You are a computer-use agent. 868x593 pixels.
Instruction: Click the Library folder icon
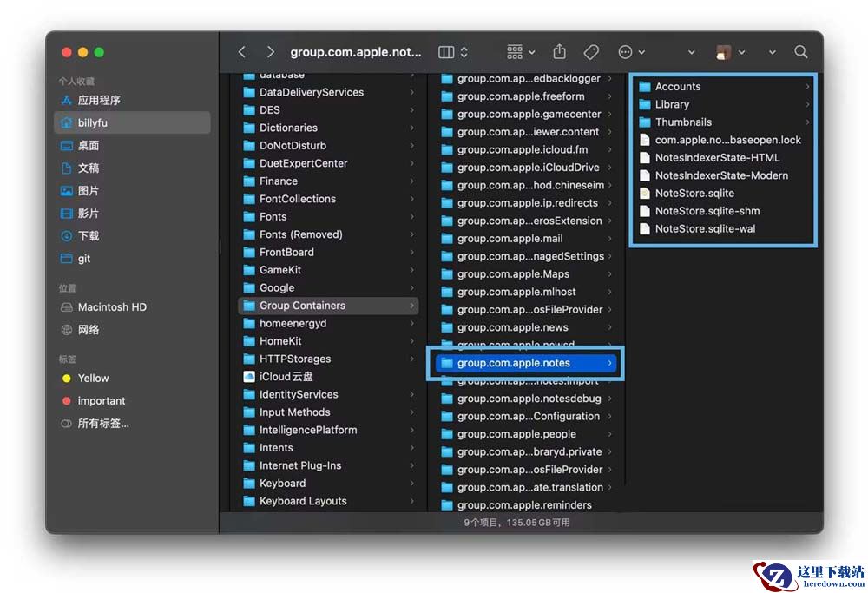pos(644,105)
